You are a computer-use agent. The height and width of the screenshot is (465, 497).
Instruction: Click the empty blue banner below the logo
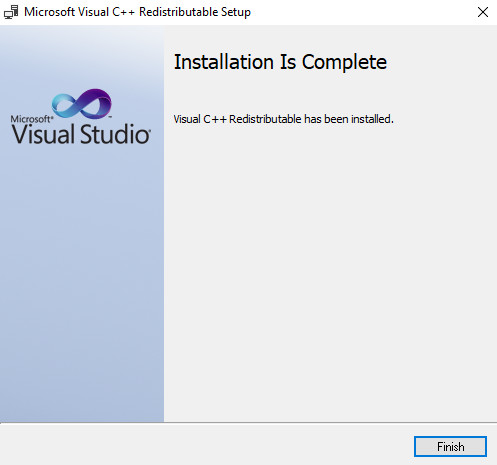click(82, 283)
